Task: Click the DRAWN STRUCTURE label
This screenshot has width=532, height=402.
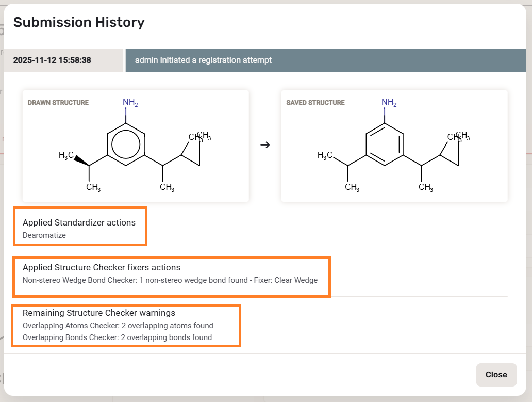Action: point(58,103)
